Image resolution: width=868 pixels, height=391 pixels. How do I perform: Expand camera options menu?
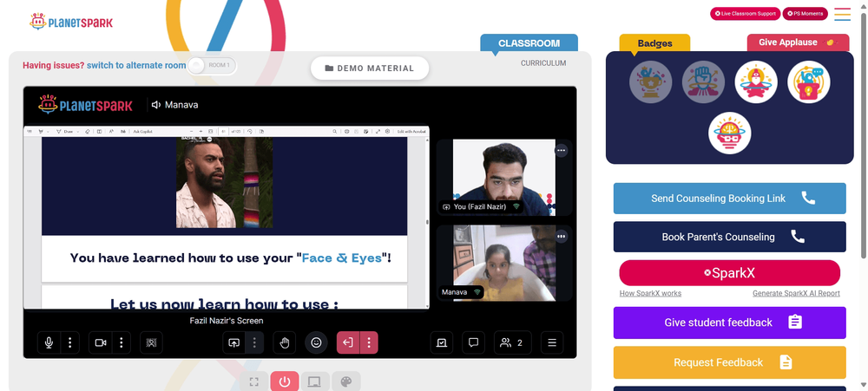click(x=122, y=343)
